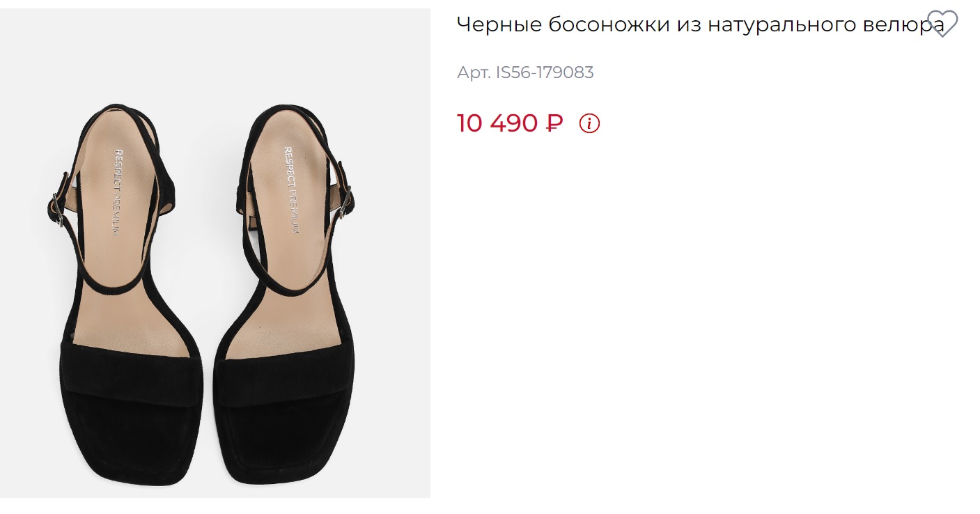The image size is (980, 514).
Task: Click RESPECT PREMIUM logo on left insole
Action: click(x=116, y=192)
